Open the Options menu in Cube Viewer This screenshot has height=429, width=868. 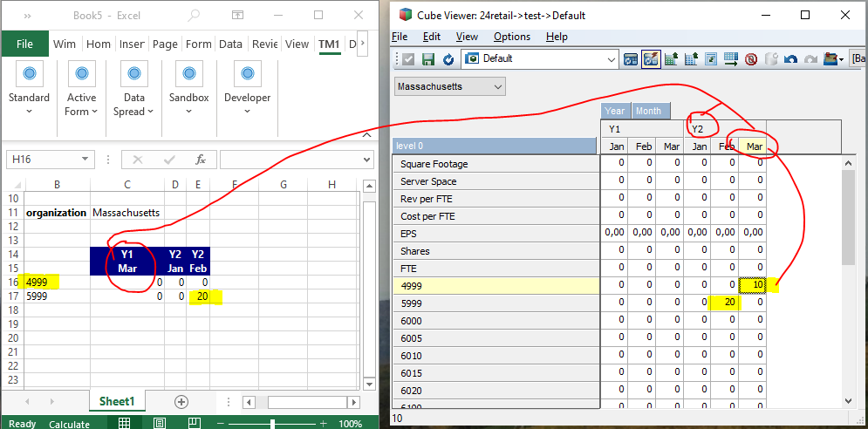(x=511, y=37)
